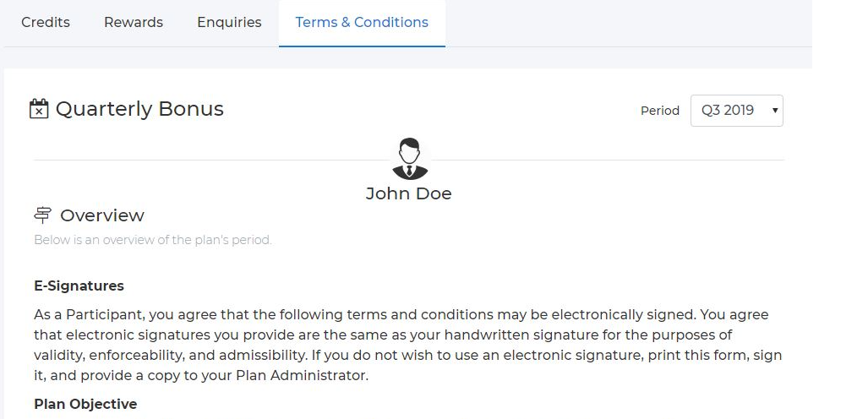The width and height of the screenshot is (868, 419).
Task: Click the 'As a Participant' paragraph opening
Action: point(90,314)
